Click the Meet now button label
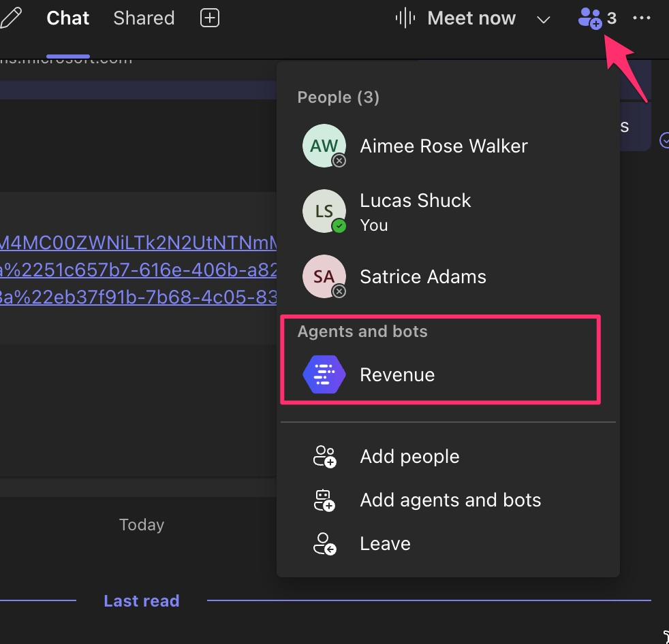 pyautogui.click(x=471, y=18)
